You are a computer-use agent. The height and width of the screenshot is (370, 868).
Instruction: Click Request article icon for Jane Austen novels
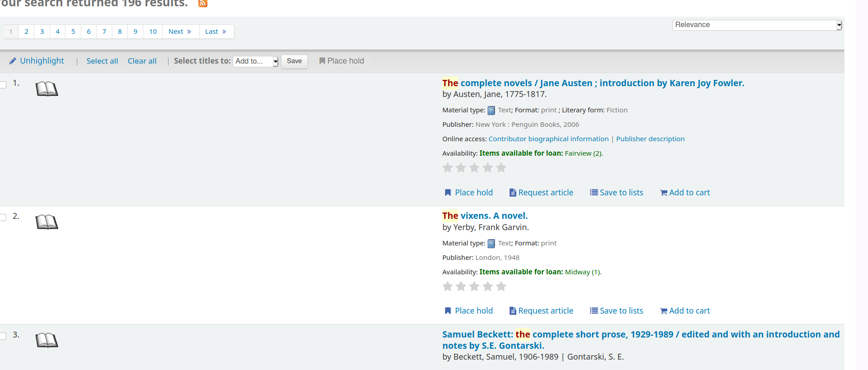[x=513, y=193]
